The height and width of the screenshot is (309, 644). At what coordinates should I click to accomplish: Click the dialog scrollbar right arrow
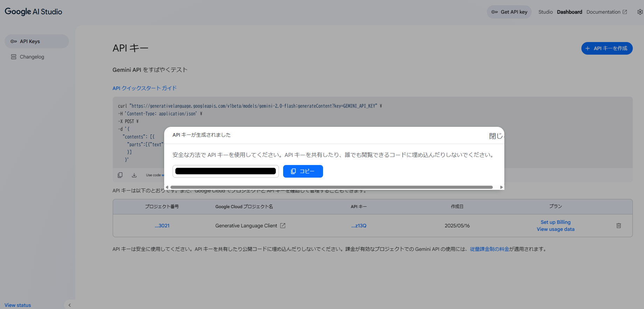click(501, 187)
